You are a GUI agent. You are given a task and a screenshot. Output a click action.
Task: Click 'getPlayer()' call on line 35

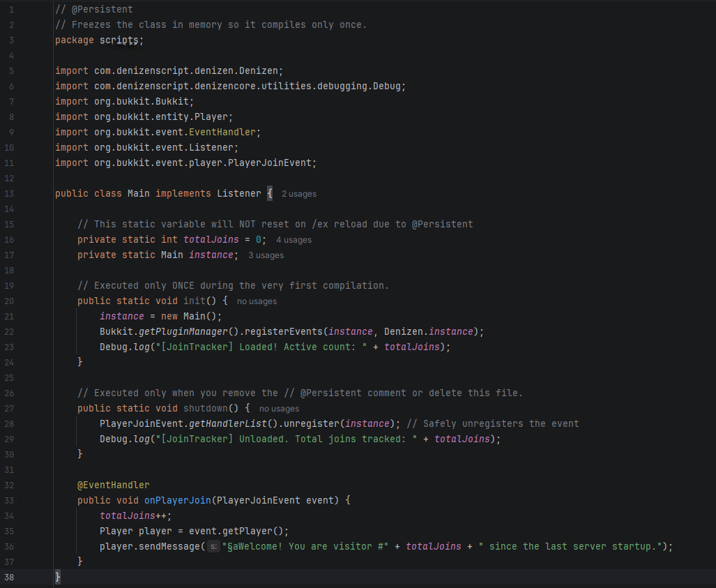[x=253, y=532]
